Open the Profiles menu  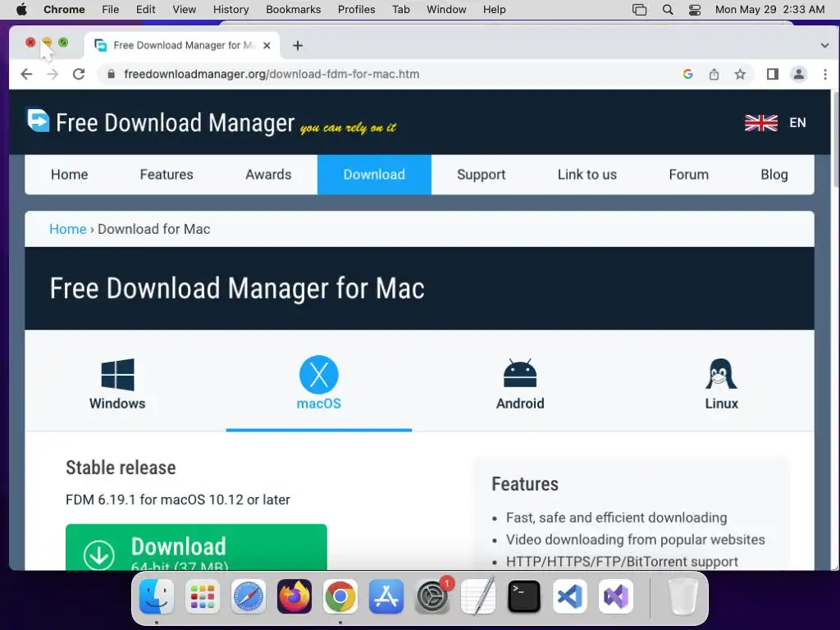point(356,10)
